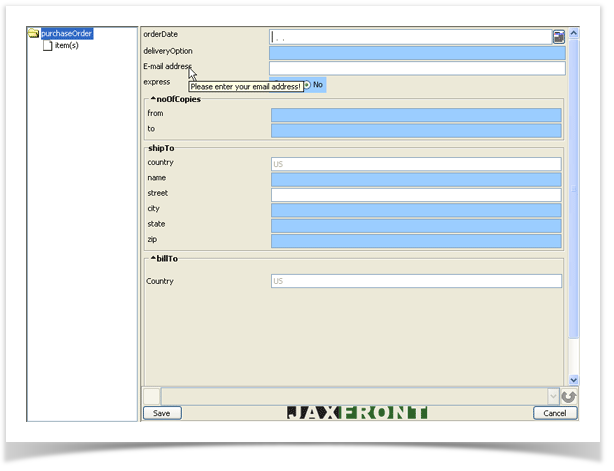
Task: Open the bottom message dropdown
Action: coord(553,396)
